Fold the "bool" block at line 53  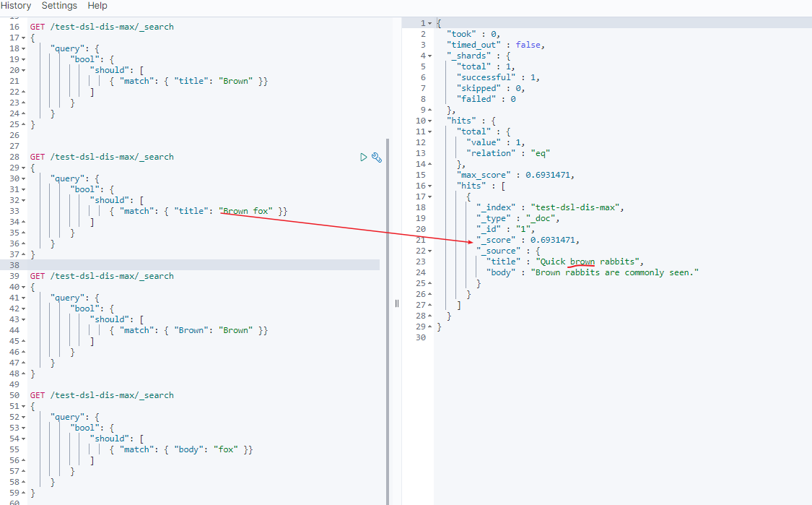tap(23, 428)
